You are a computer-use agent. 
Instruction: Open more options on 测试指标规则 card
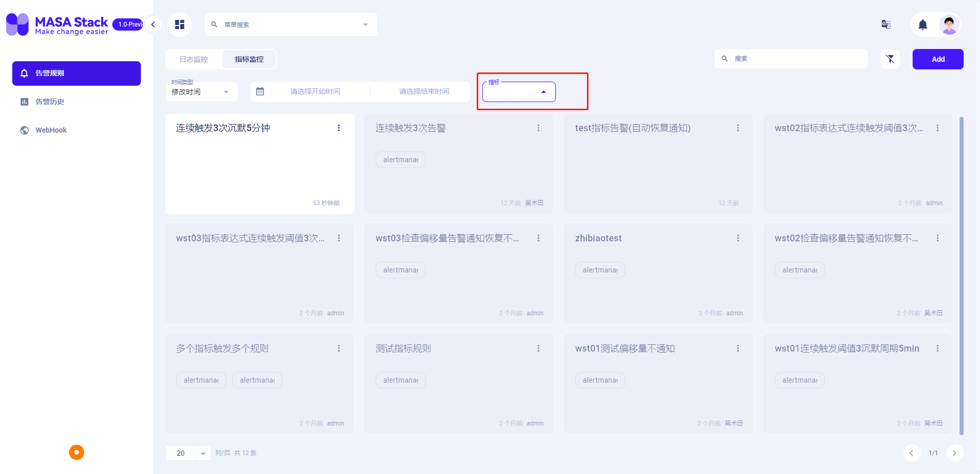point(538,348)
